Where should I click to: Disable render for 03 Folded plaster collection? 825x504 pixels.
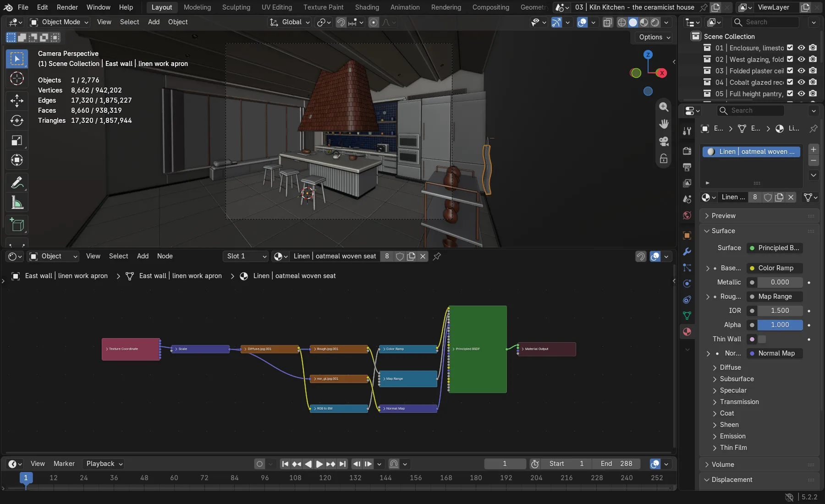pos(813,71)
